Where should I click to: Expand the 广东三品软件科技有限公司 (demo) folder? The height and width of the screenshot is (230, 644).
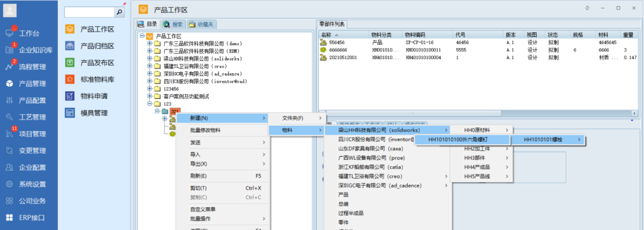coord(150,43)
